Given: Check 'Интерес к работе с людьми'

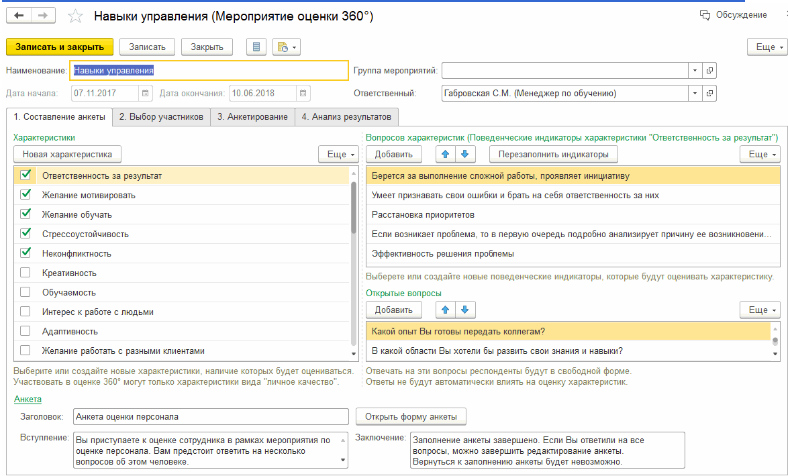Looking at the screenshot, I should pyautogui.click(x=25, y=311).
